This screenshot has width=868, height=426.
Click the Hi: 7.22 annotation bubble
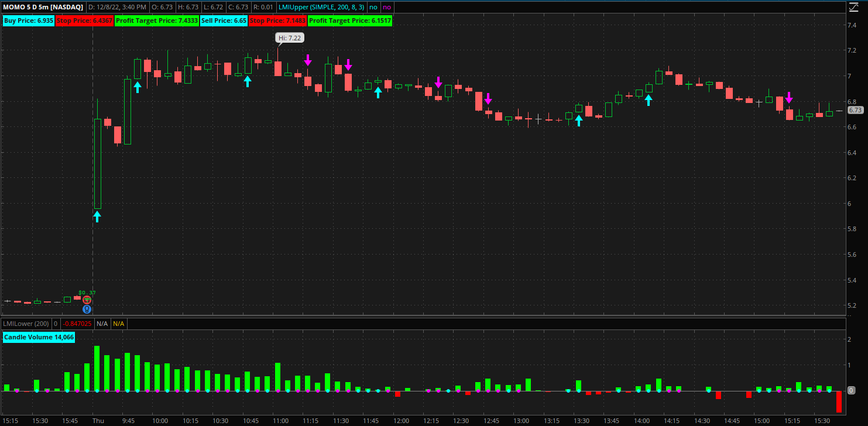click(x=289, y=37)
